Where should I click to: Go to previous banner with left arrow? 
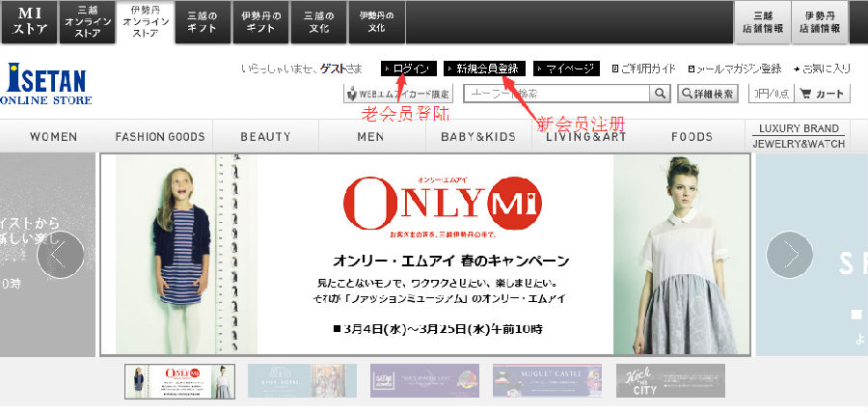point(60,255)
